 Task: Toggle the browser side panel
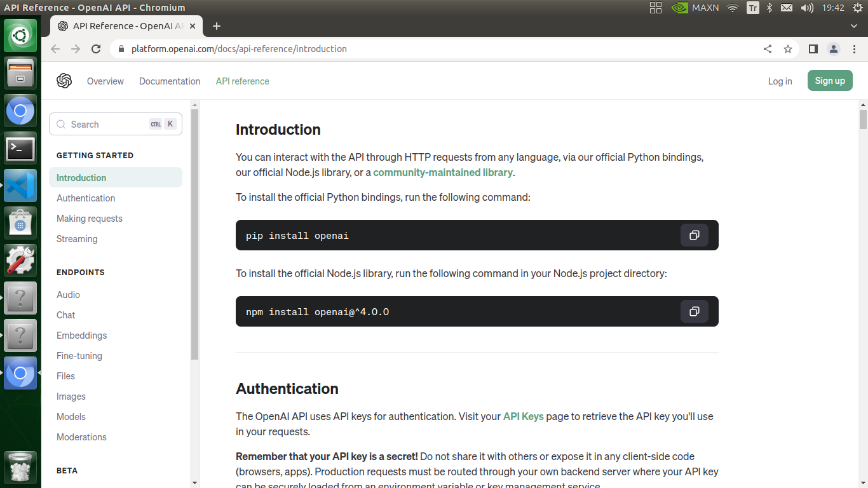coord(813,49)
